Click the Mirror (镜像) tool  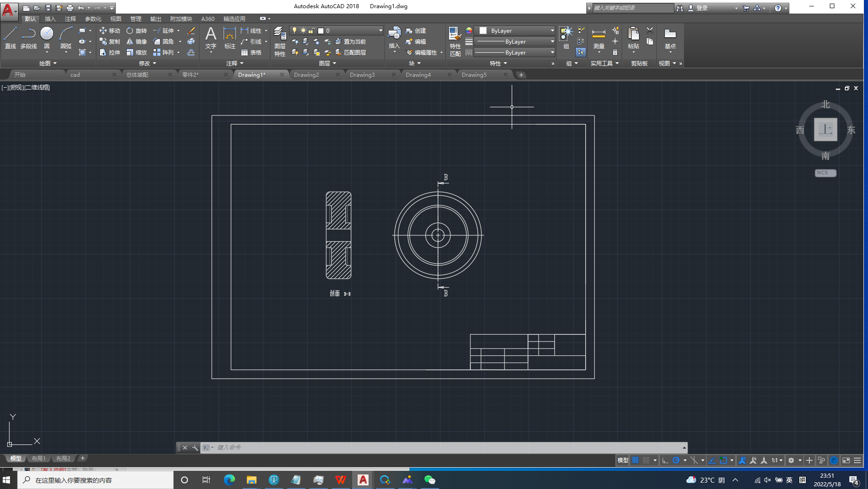pos(136,41)
